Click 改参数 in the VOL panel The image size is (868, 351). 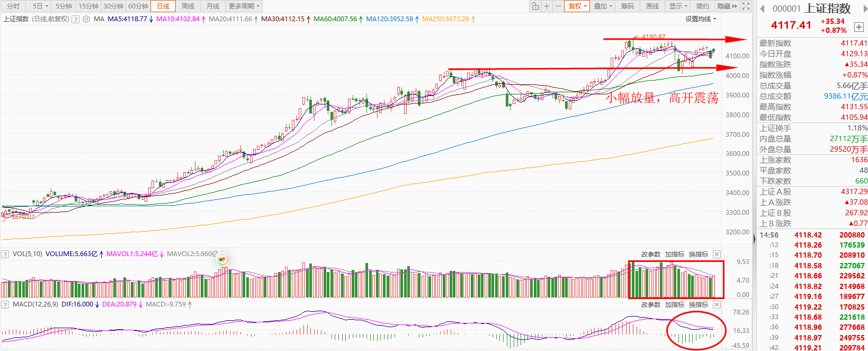point(650,255)
